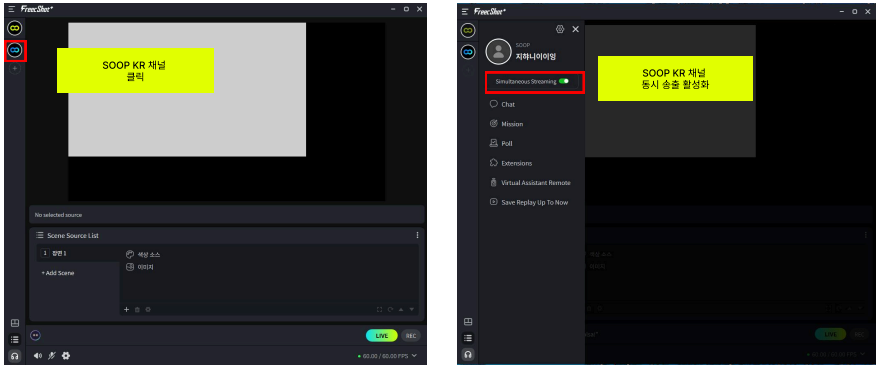Open settings gear in left window bottom bar
880x370 pixels.
point(66,355)
